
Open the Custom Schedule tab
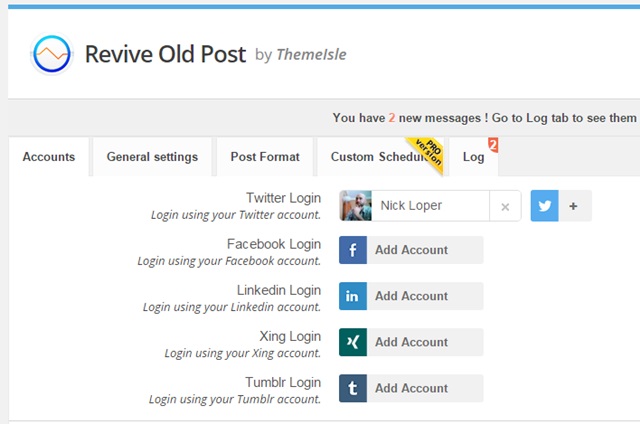point(380,157)
